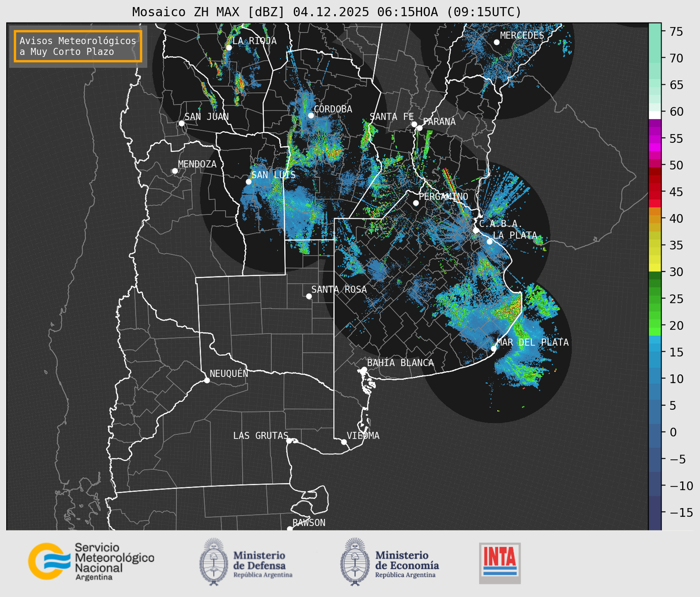This screenshot has width=700, height=597.
Task: Click the 75 dBZ mint color on scale
Action: 654,32
